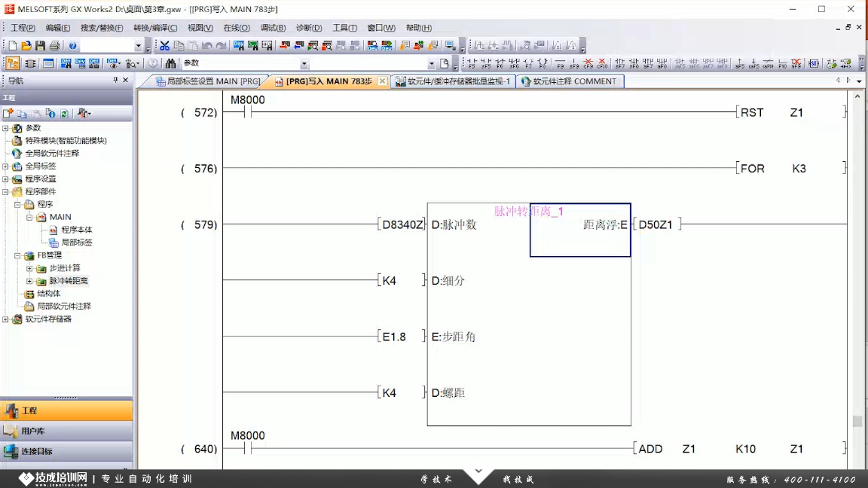Open the 用户库 panel button

click(x=33, y=432)
